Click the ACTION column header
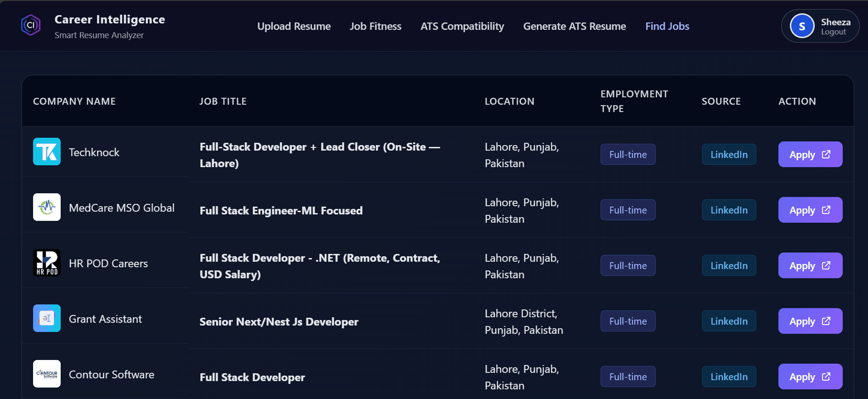Screen dimensions: 868x399 [797, 101]
